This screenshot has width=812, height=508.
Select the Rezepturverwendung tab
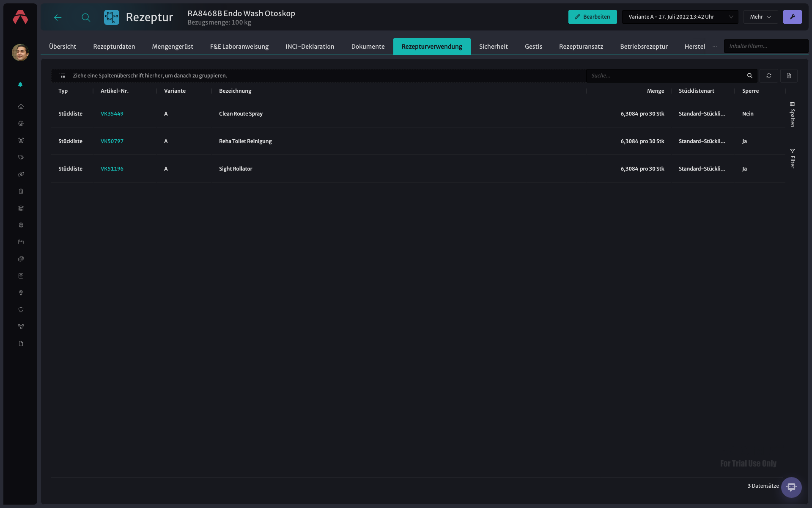pos(432,47)
